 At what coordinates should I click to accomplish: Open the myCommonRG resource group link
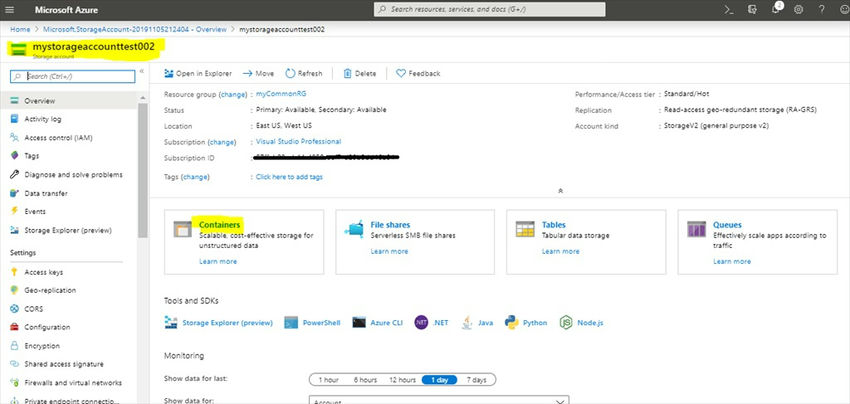[281, 94]
